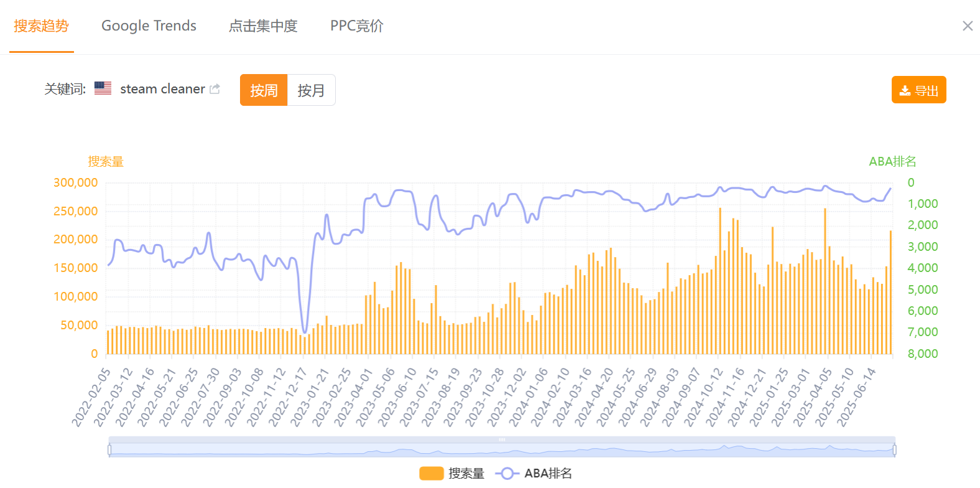
Task: Toggle the 搜索量 legend series
Action: pos(452,474)
